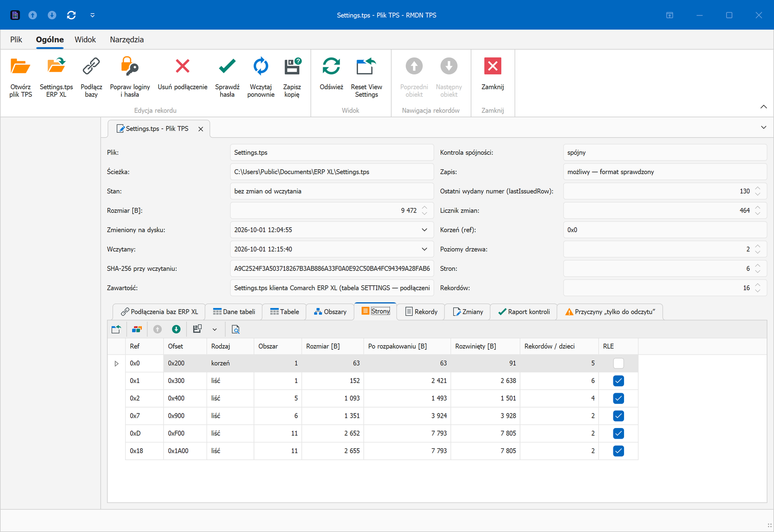Click the Ścieżka path input field
This screenshot has width=774, height=532.
332,172
